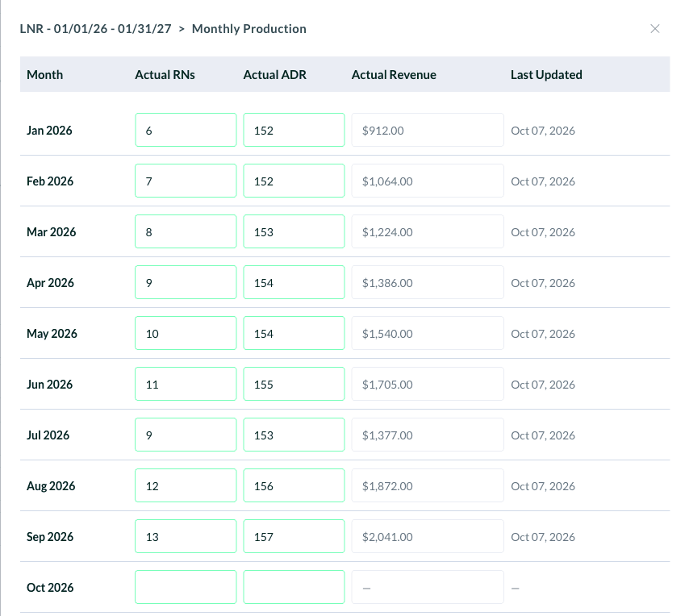Click the Last Updated column header

(546, 75)
